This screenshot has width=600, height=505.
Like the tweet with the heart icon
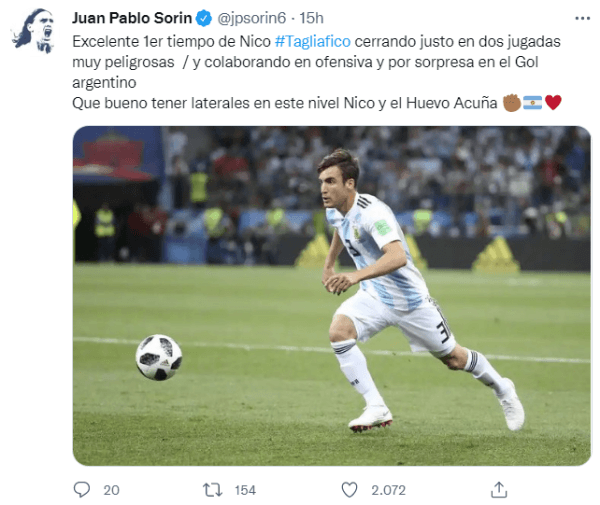pyautogui.click(x=349, y=490)
